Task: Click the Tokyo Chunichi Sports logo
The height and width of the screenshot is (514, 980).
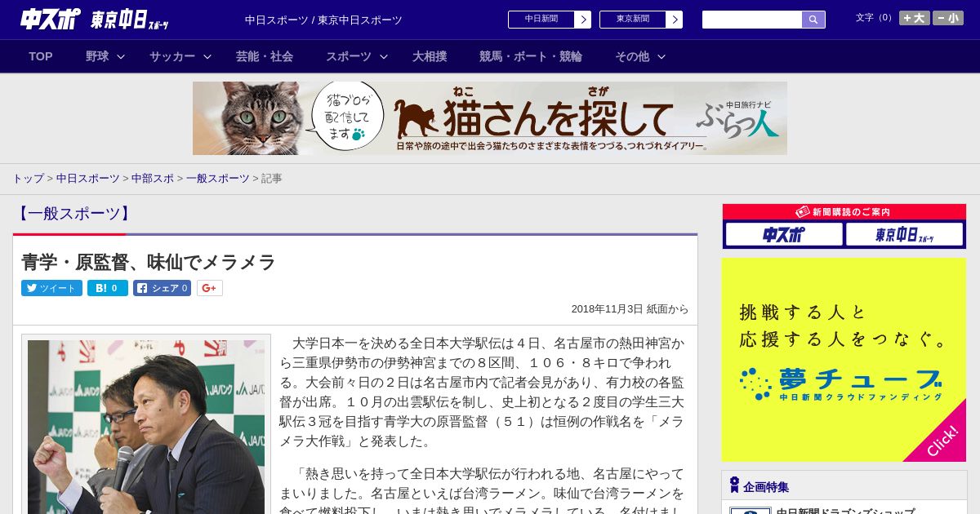Action: pos(130,20)
